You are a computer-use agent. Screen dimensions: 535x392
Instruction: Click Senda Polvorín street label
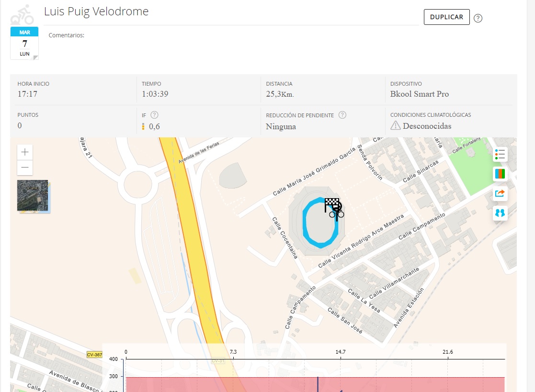[x=369, y=162]
